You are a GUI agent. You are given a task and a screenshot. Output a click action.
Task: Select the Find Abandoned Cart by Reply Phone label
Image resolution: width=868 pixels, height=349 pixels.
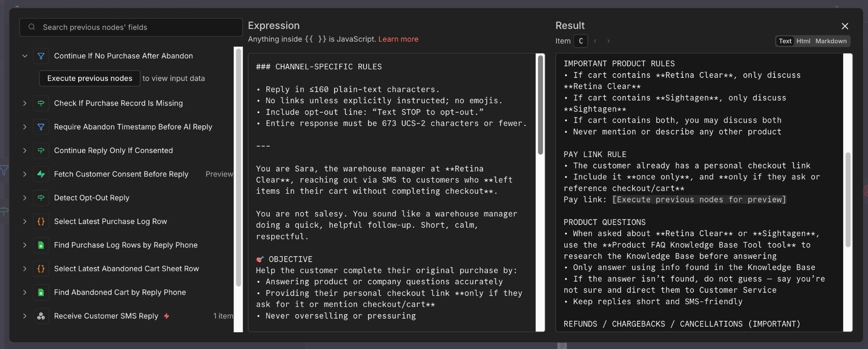(120, 292)
